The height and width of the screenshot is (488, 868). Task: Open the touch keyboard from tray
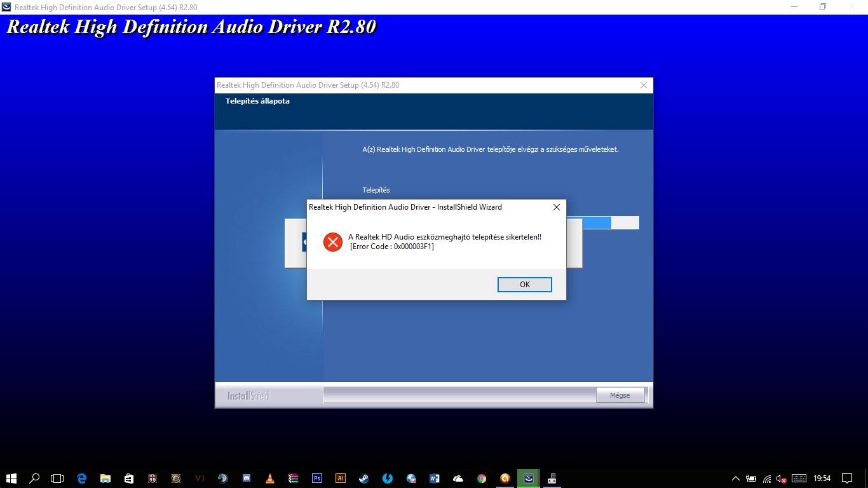[x=799, y=478]
